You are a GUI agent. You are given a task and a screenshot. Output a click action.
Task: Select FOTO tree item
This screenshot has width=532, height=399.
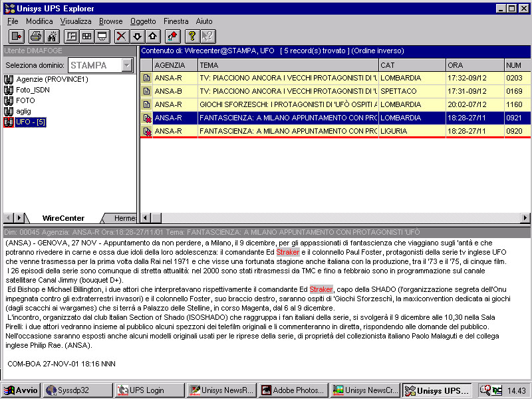pyautogui.click(x=25, y=100)
